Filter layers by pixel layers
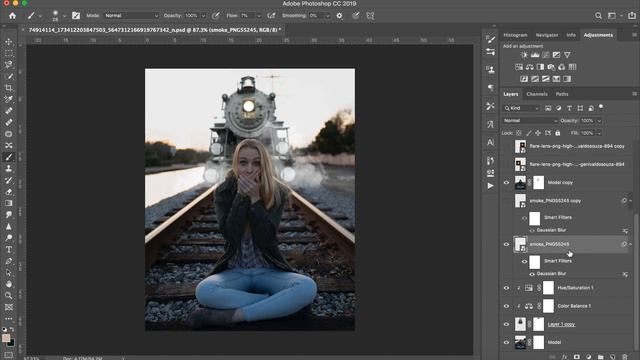This screenshot has width=640, height=360. tap(548, 108)
